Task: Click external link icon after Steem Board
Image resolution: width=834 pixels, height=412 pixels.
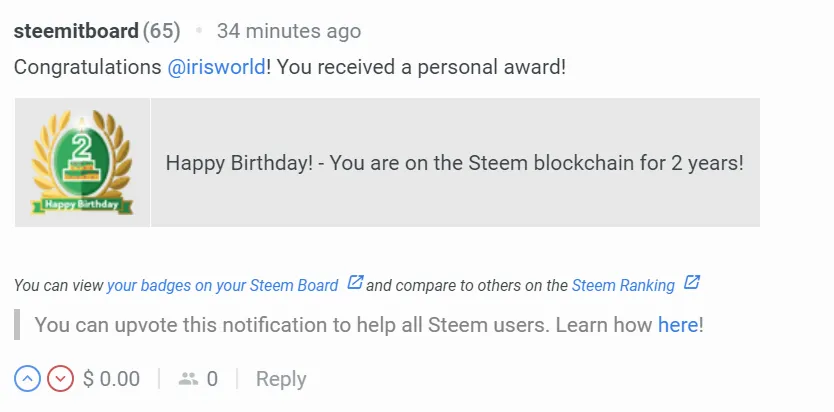Action: pos(354,283)
